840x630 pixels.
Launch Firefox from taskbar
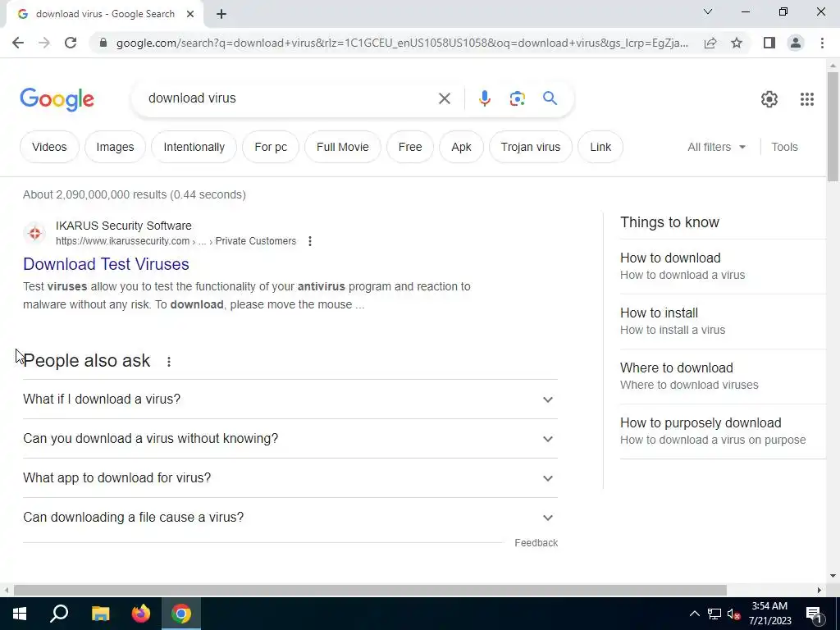point(141,614)
